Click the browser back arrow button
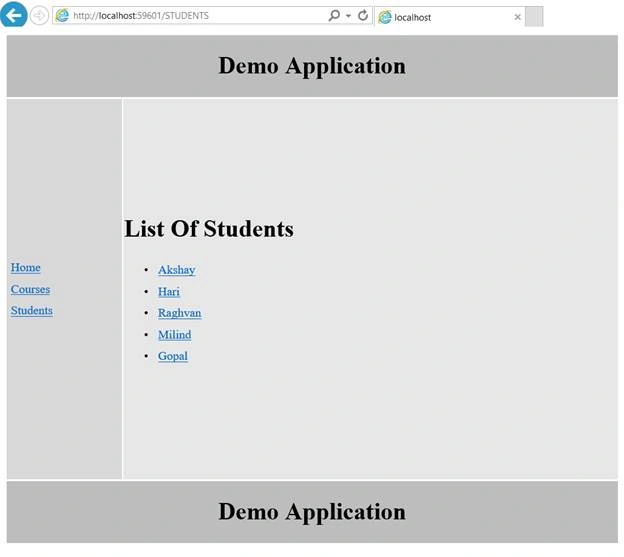The width and height of the screenshot is (624, 557). tap(14, 15)
